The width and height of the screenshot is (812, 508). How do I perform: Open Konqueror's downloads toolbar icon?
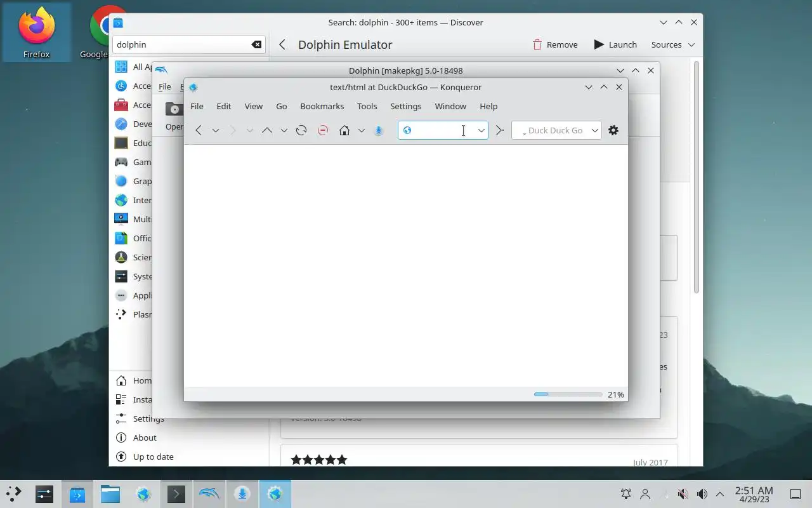[379, 130]
